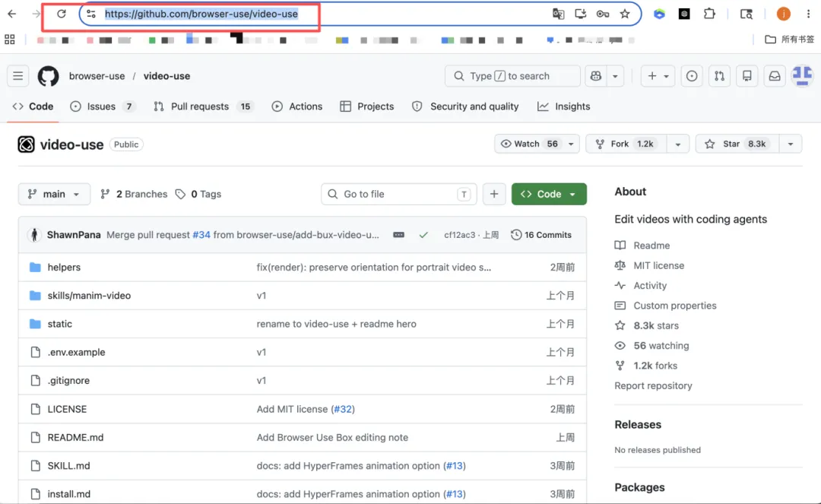
Task: Expand the Star lists dropdown arrow
Action: click(x=790, y=144)
